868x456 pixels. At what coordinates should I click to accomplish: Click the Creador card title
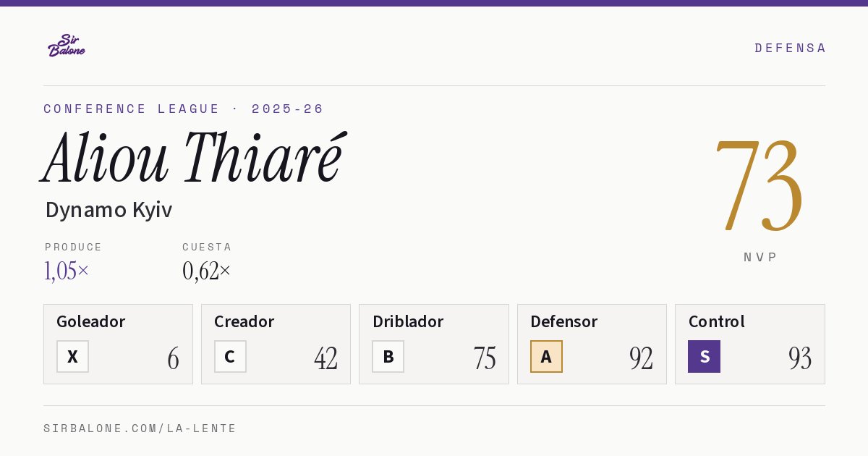pyautogui.click(x=244, y=321)
